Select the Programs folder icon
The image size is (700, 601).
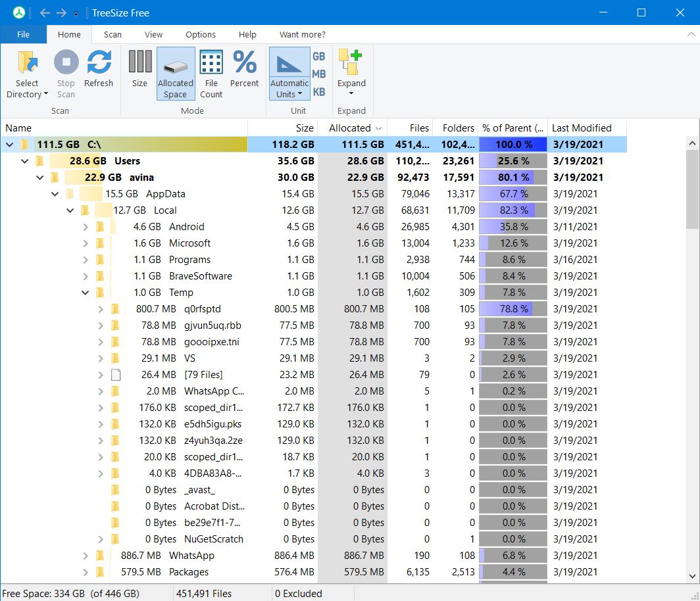100,260
